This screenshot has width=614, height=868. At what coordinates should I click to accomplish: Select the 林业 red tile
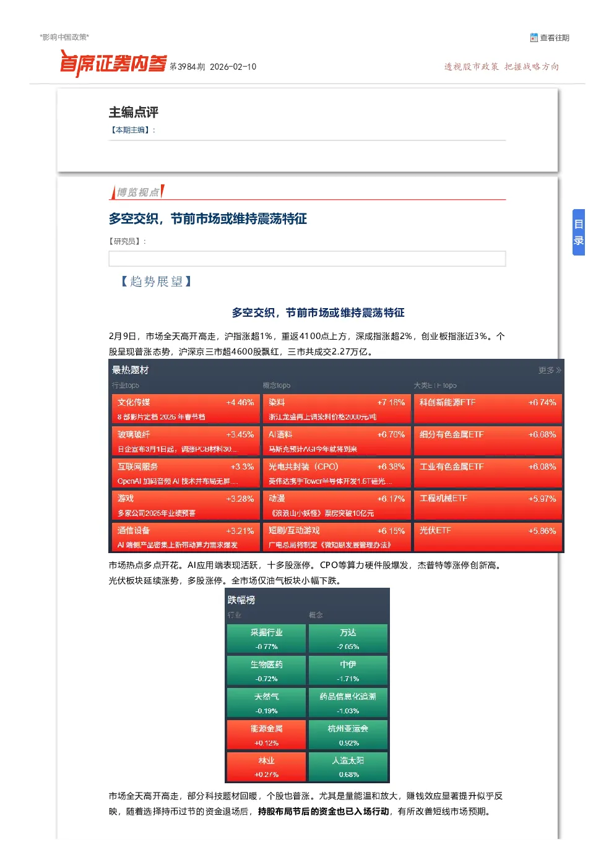pyautogui.click(x=266, y=767)
